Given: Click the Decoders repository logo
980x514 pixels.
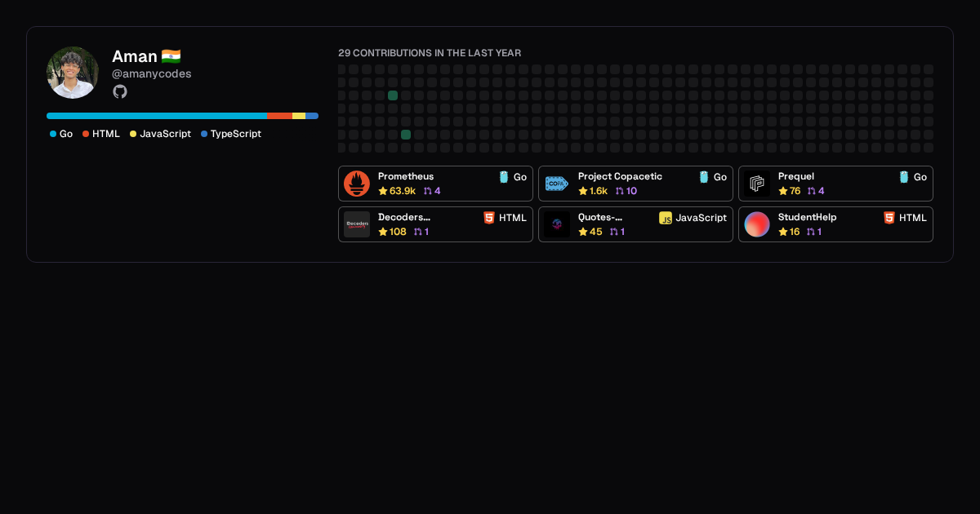Looking at the screenshot, I should 357,224.
